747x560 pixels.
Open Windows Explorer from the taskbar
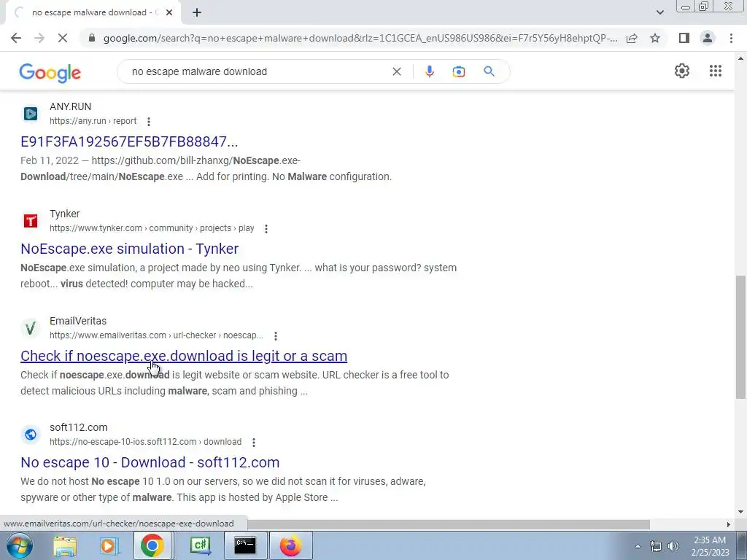point(65,545)
